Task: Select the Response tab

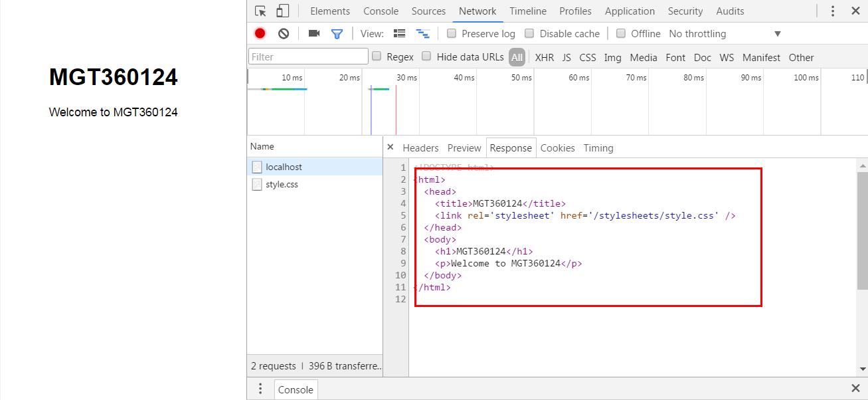Action: point(511,148)
